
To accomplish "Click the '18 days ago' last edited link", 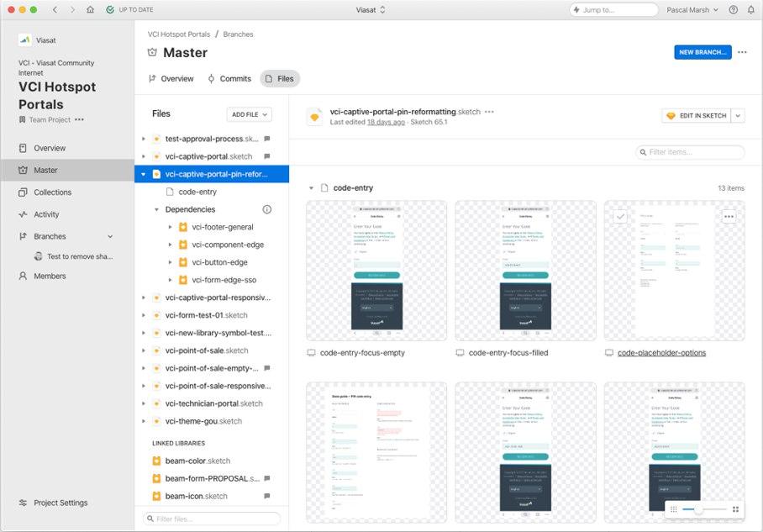I will [x=386, y=122].
